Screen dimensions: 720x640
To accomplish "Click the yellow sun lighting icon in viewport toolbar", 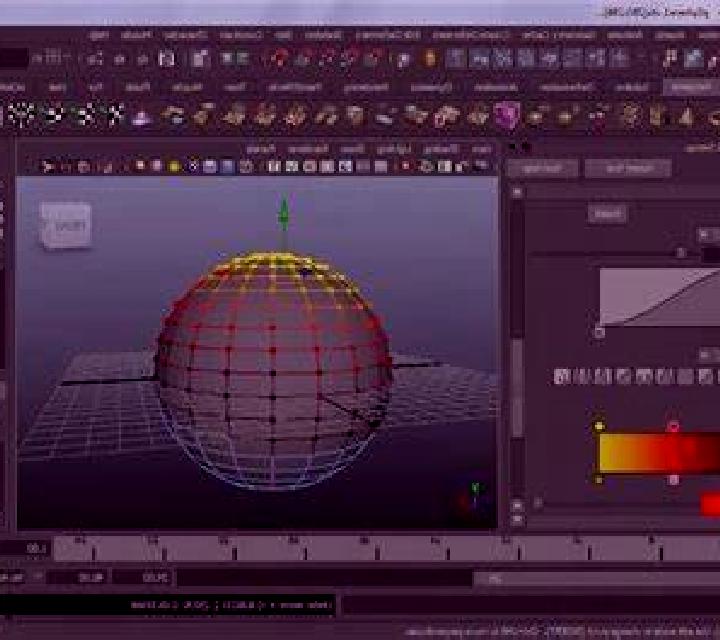I will click(174, 166).
